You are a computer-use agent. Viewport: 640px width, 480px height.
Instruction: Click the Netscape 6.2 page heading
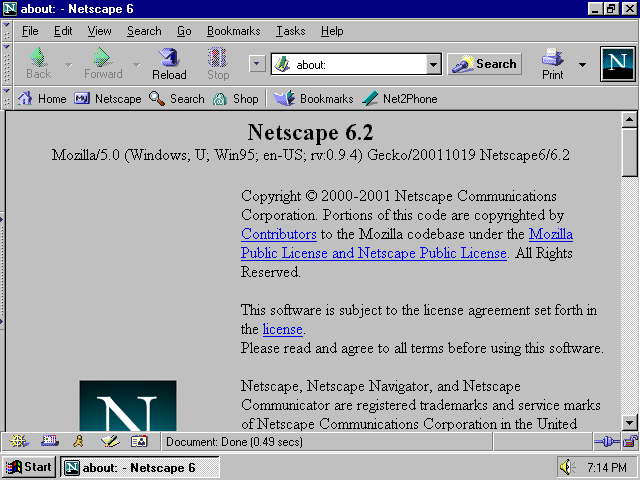coord(310,132)
